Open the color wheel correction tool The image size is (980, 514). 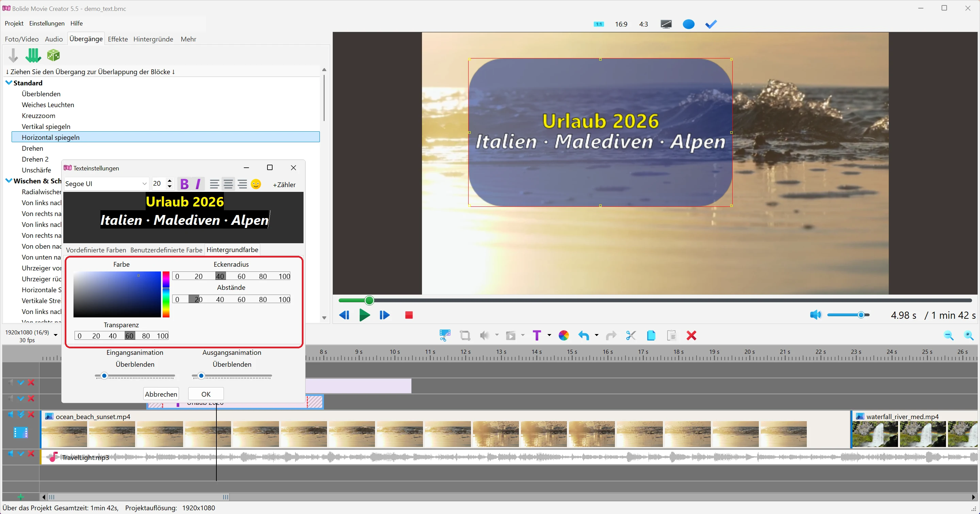pos(564,335)
